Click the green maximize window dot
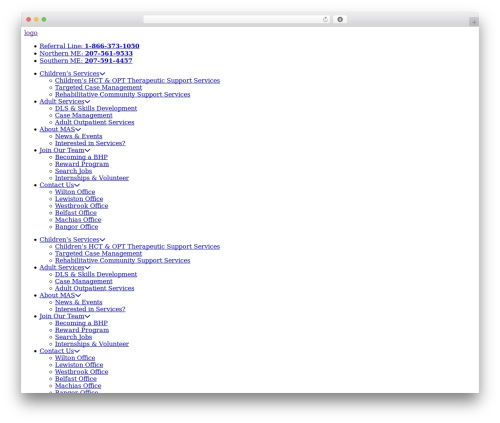Image resolution: width=500 pixels, height=423 pixels. point(44,19)
